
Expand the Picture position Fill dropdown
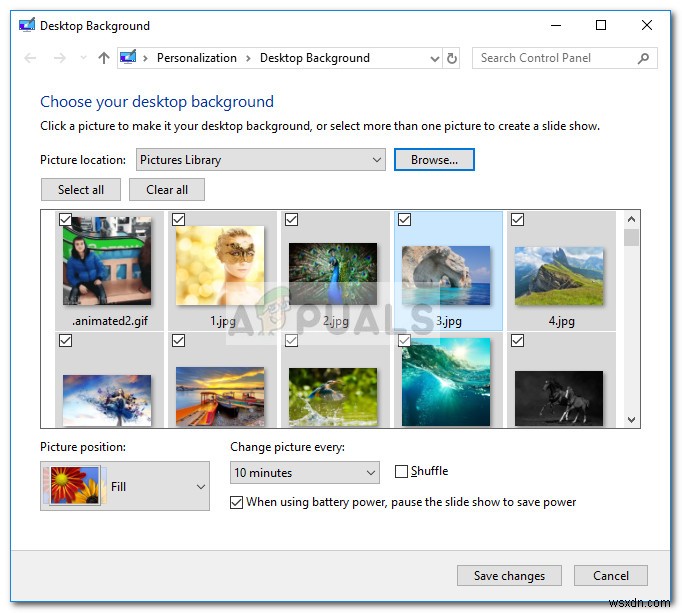pyautogui.click(x=200, y=487)
